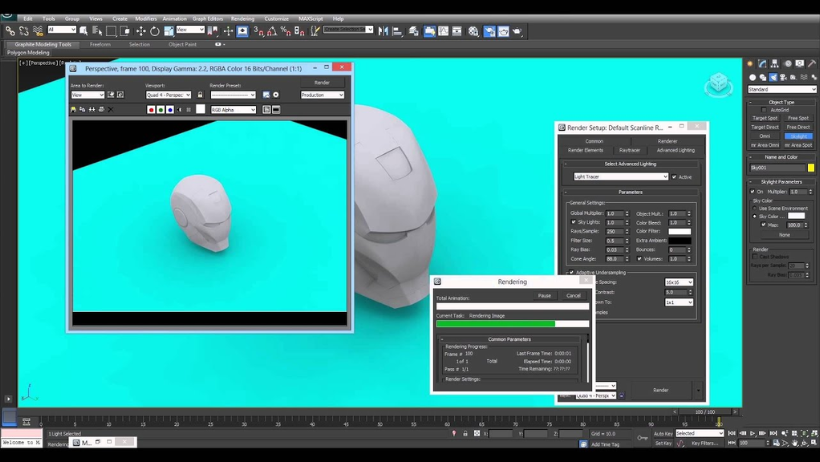Open the Rendering menu
820x462 pixels.
coord(242,19)
